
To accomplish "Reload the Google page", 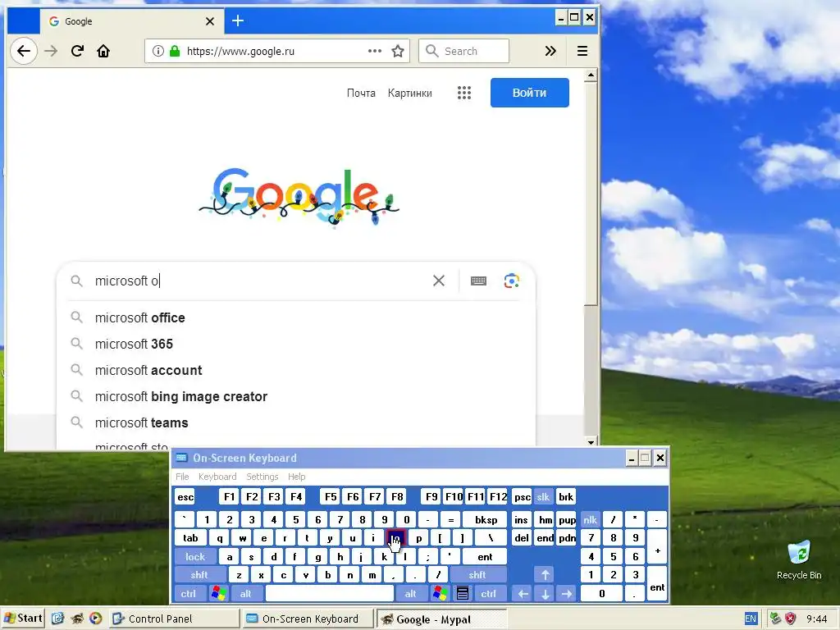I will pos(77,51).
